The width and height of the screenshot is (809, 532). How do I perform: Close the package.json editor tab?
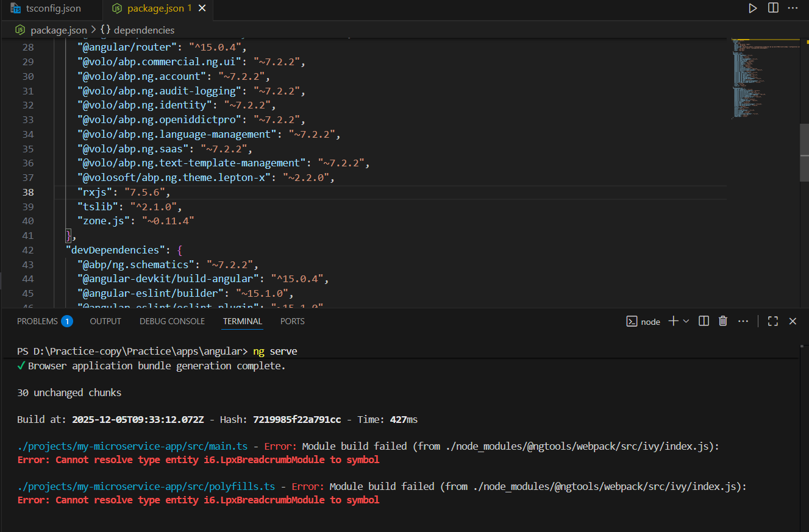[202, 9]
